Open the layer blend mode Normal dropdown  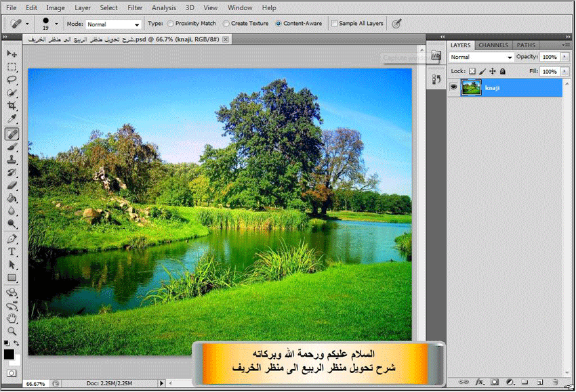click(x=481, y=58)
